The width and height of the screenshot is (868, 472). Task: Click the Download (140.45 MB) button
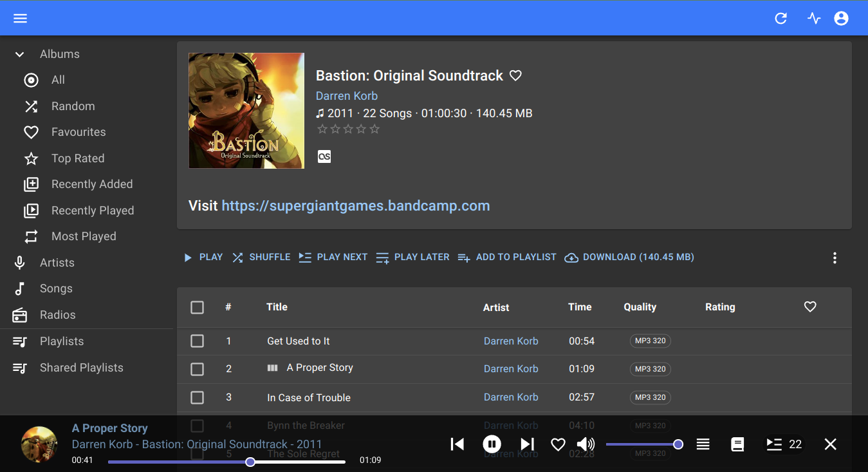[x=629, y=257]
